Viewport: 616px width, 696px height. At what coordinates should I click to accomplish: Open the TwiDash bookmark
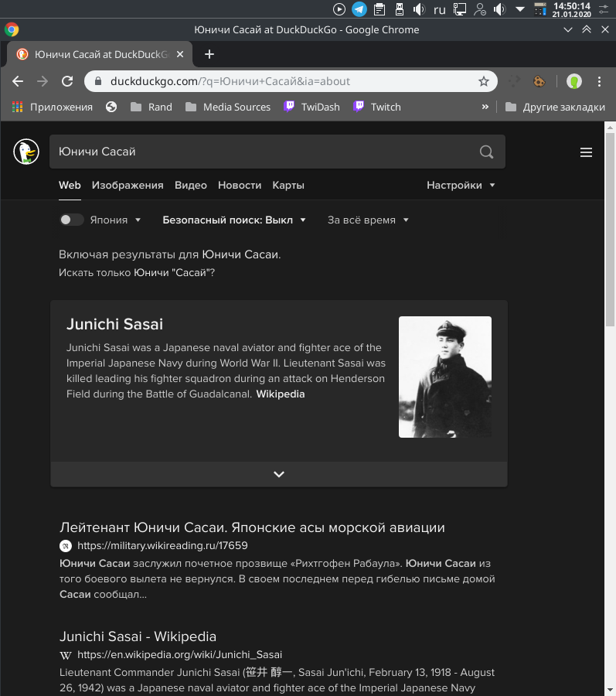click(311, 107)
